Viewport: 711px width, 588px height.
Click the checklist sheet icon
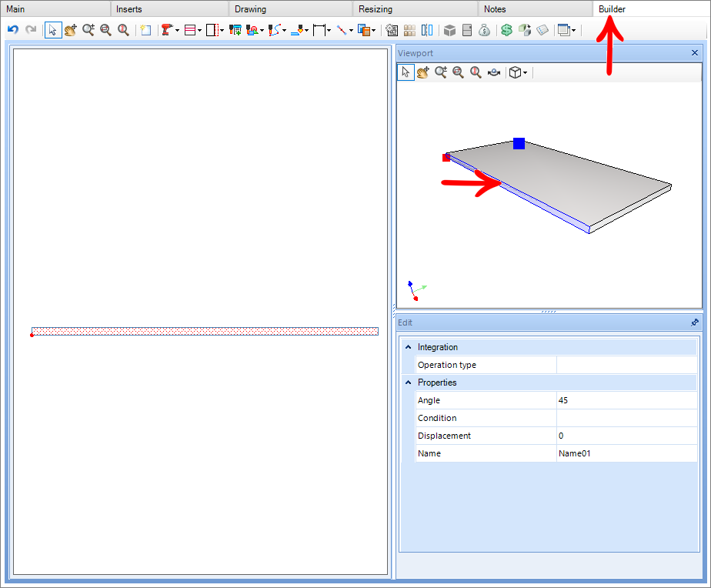542,30
